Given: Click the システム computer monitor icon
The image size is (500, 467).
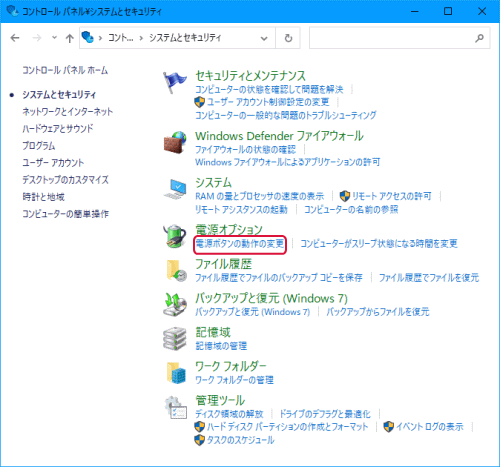Looking at the screenshot, I should (175, 189).
